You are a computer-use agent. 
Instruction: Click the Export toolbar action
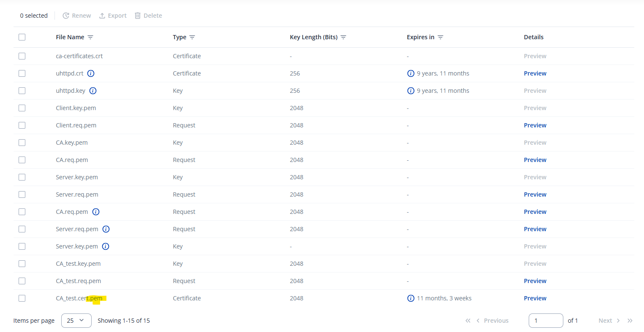pos(113,16)
